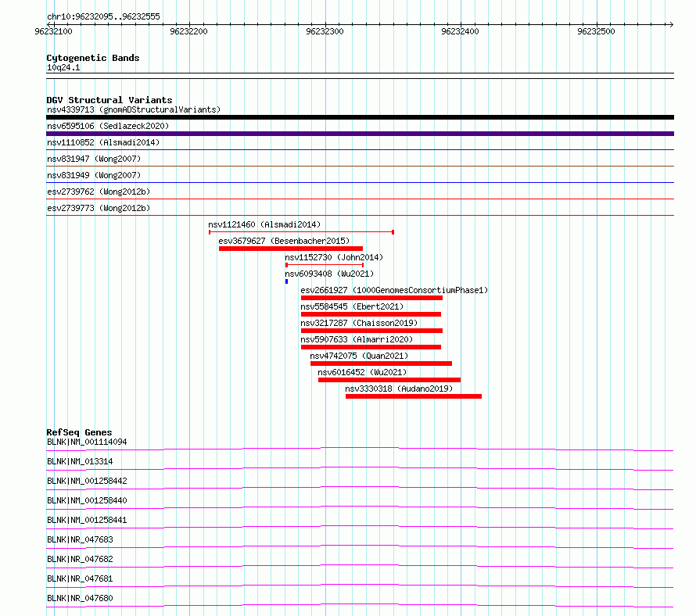Click ruler position 96232400
Viewport: 696px width, 616px height.
[460, 31]
